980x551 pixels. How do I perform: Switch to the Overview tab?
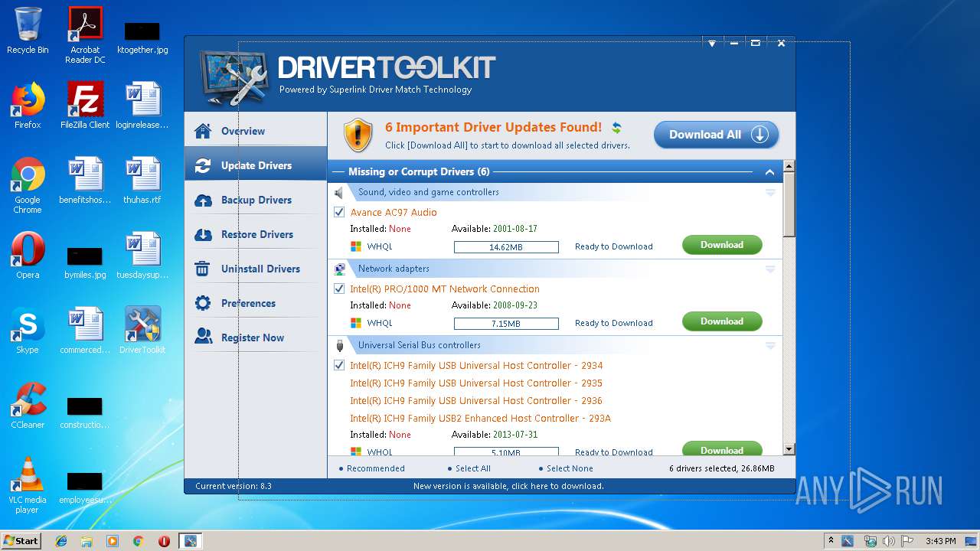[x=256, y=131]
